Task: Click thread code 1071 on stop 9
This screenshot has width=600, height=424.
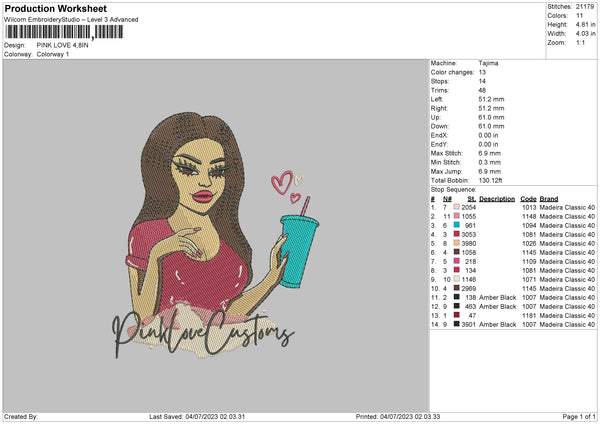Action: [x=529, y=279]
